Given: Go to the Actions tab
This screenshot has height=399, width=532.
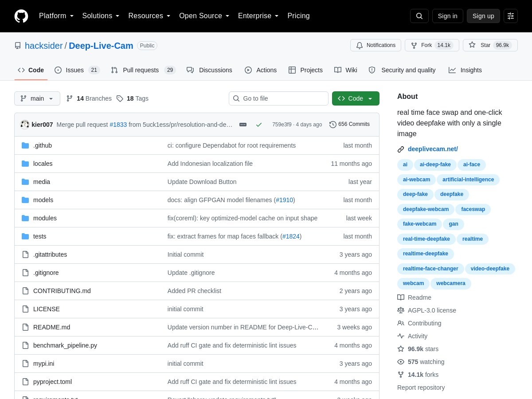Looking at the screenshot, I should [x=261, y=70].
